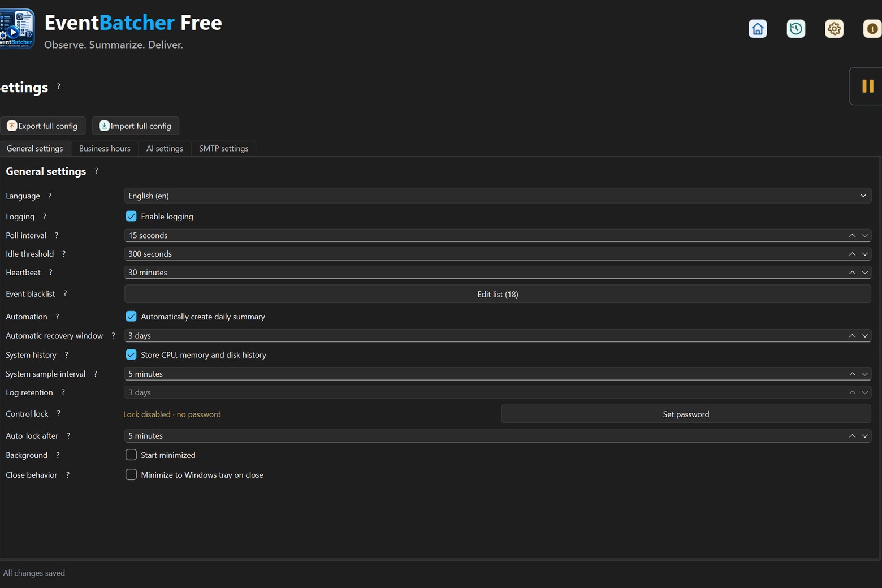Open help for Automation setting
Image resolution: width=882 pixels, height=588 pixels.
click(57, 317)
